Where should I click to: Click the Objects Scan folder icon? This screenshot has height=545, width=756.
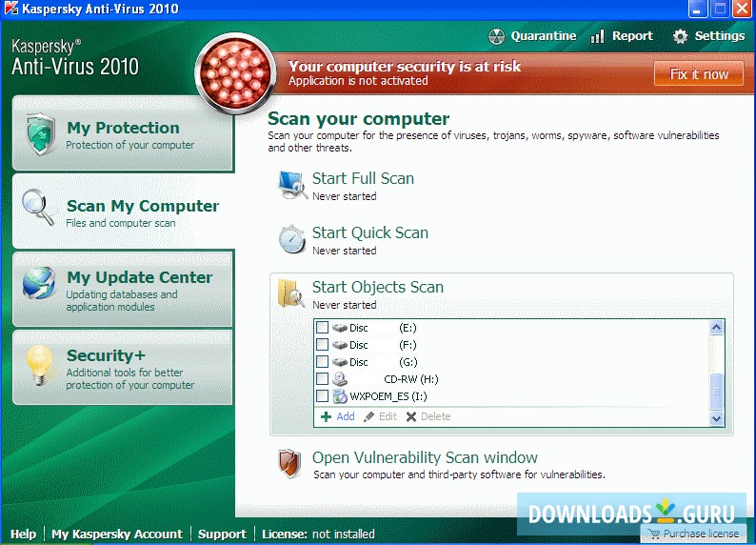tap(291, 293)
